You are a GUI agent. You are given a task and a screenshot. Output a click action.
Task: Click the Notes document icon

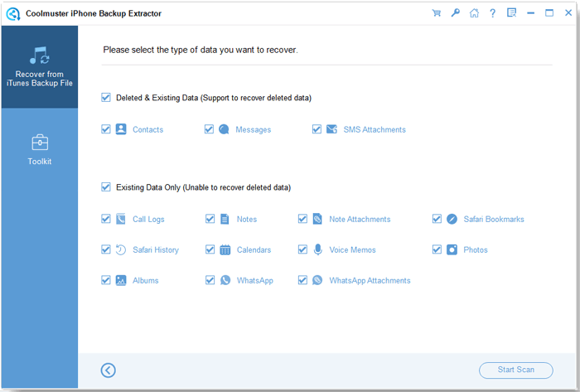point(225,219)
